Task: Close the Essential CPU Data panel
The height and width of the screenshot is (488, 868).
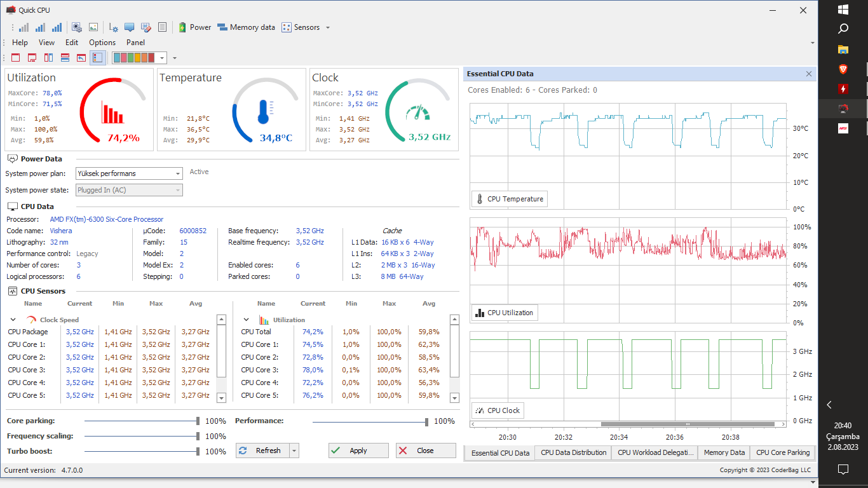Action: [x=809, y=74]
